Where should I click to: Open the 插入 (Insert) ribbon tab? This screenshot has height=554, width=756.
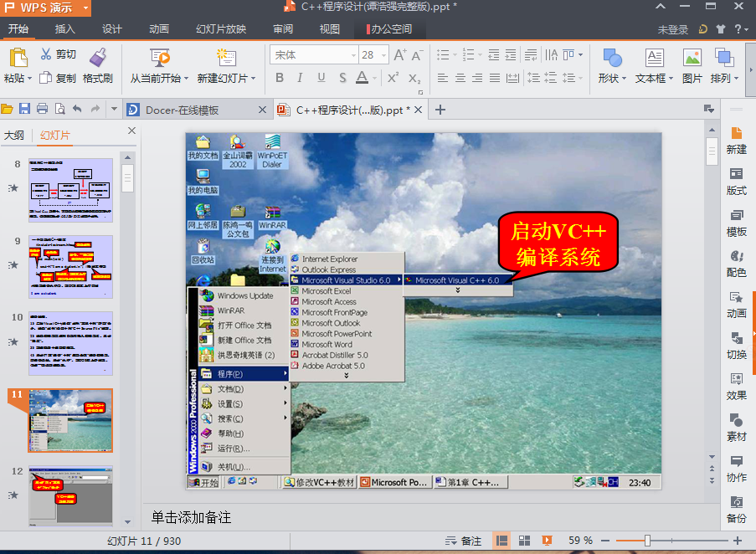click(x=64, y=29)
